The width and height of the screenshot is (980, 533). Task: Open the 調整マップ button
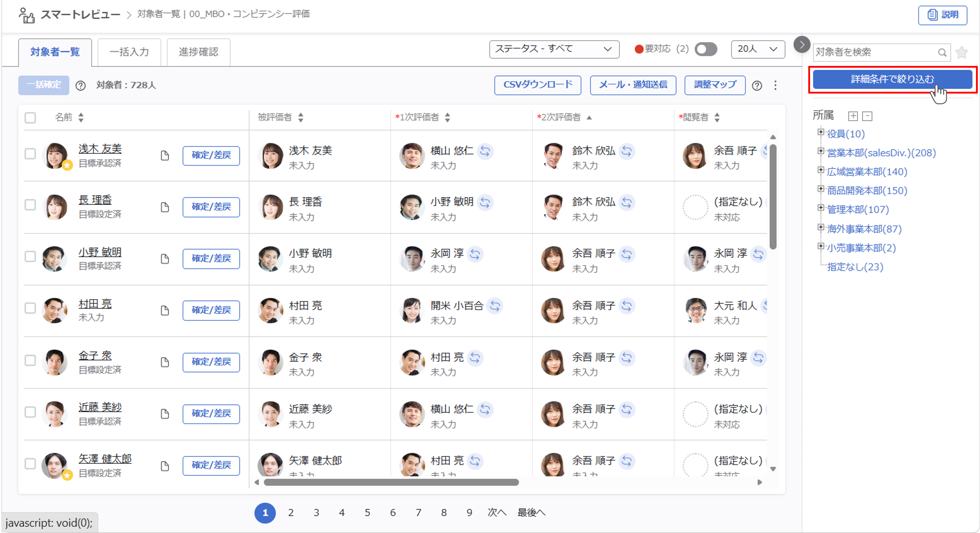(x=715, y=85)
